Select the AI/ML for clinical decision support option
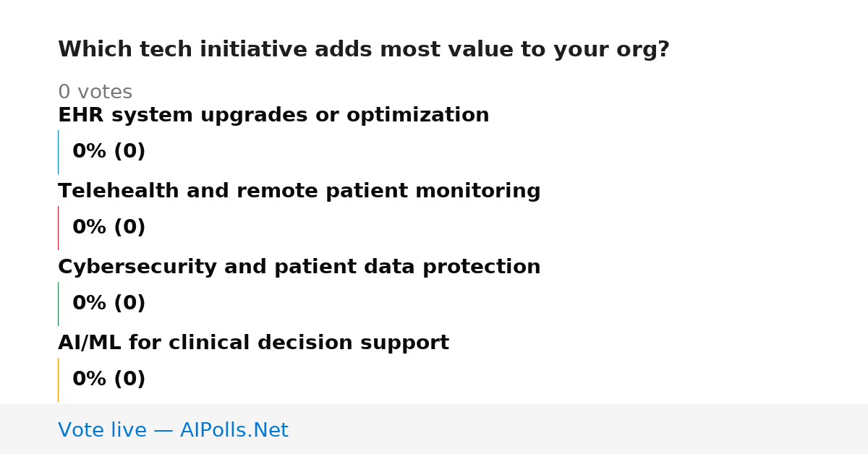This screenshot has height=454, width=868. click(253, 343)
